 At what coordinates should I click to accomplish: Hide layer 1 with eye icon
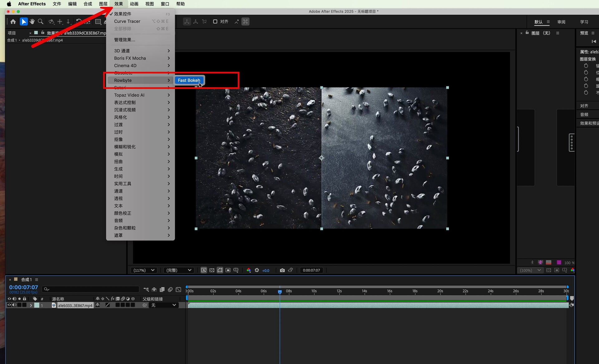(x=9, y=305)
